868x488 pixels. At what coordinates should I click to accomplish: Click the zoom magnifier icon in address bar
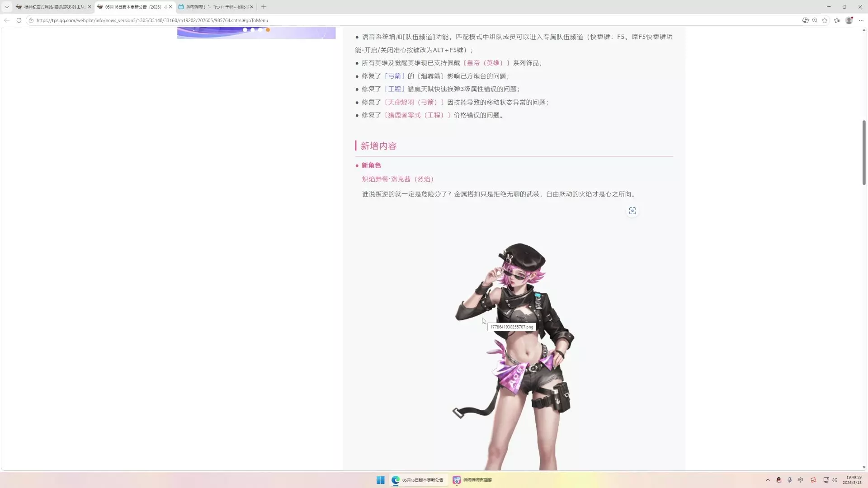815,20
